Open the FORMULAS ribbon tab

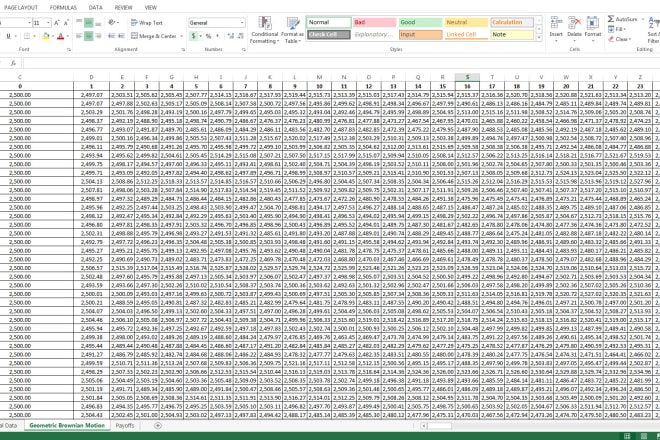(62, 6)
